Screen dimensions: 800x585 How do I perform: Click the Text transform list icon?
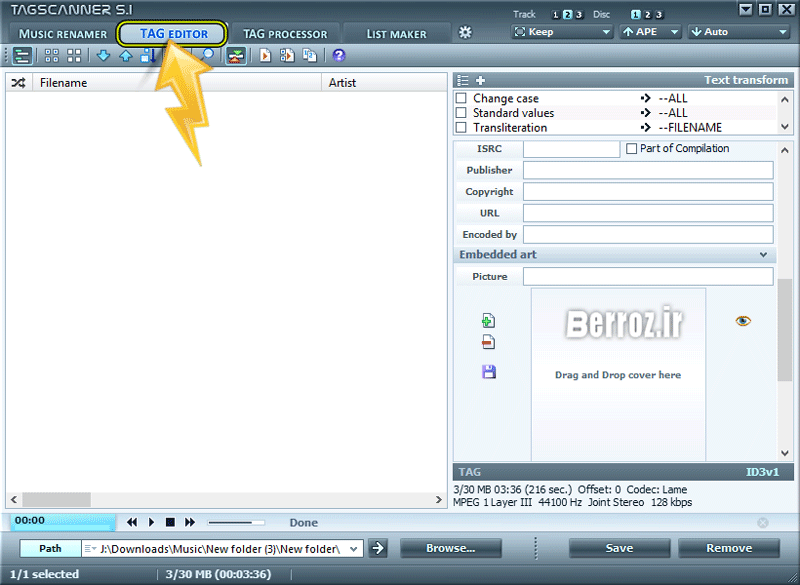pyautogui.click(x=463, y=80)
